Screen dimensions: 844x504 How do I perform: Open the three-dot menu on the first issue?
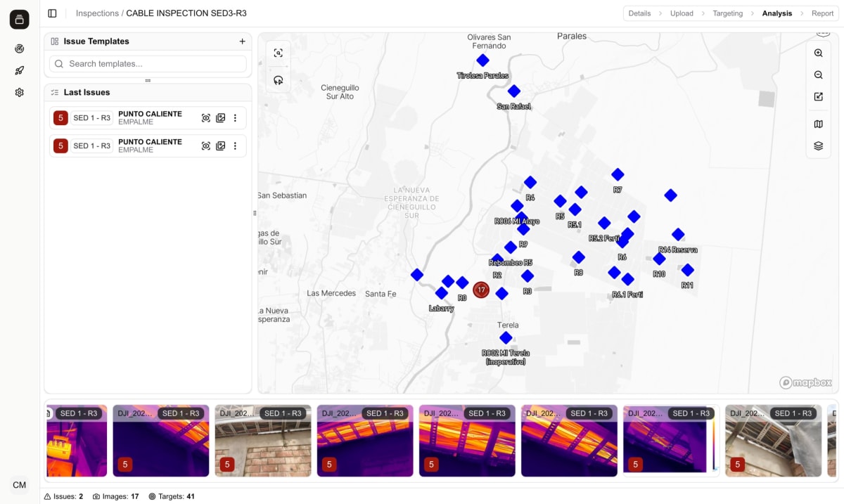tap(235, 117)
